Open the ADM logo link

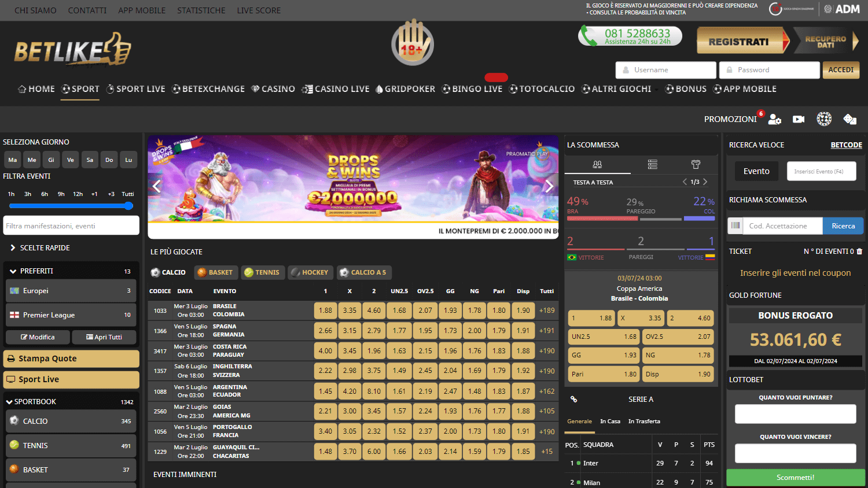[x=842, y=9]
